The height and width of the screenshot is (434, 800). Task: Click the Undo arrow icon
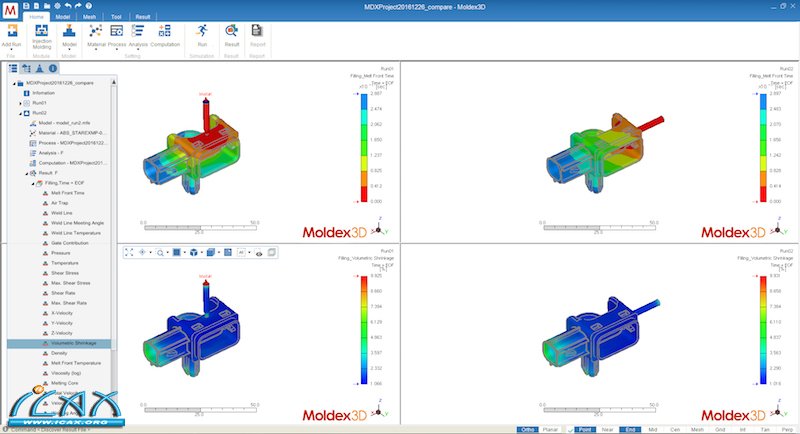pos(68,6)
